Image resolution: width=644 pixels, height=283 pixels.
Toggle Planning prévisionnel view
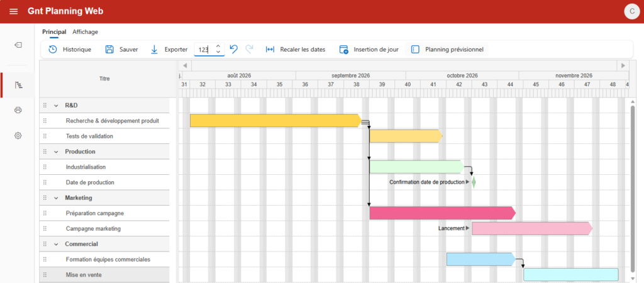pos(447,49)
